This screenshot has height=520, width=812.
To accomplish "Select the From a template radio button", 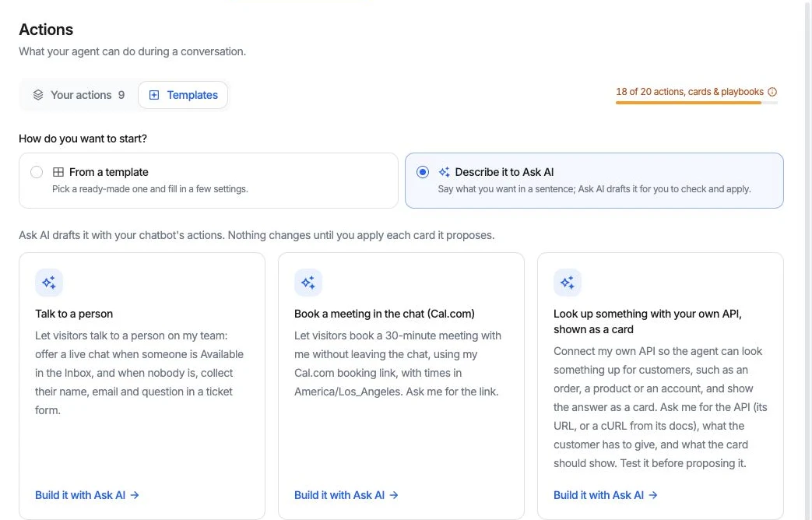I will (37, 172).
